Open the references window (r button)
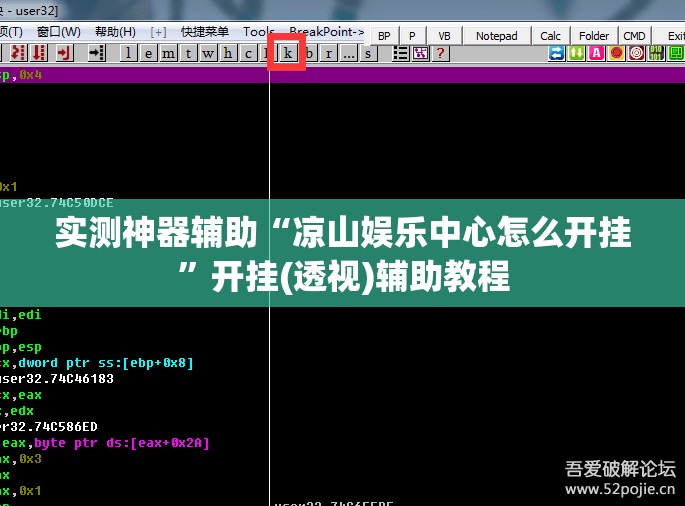The height and width of the screenshot is (506, 685). point(329,53)
